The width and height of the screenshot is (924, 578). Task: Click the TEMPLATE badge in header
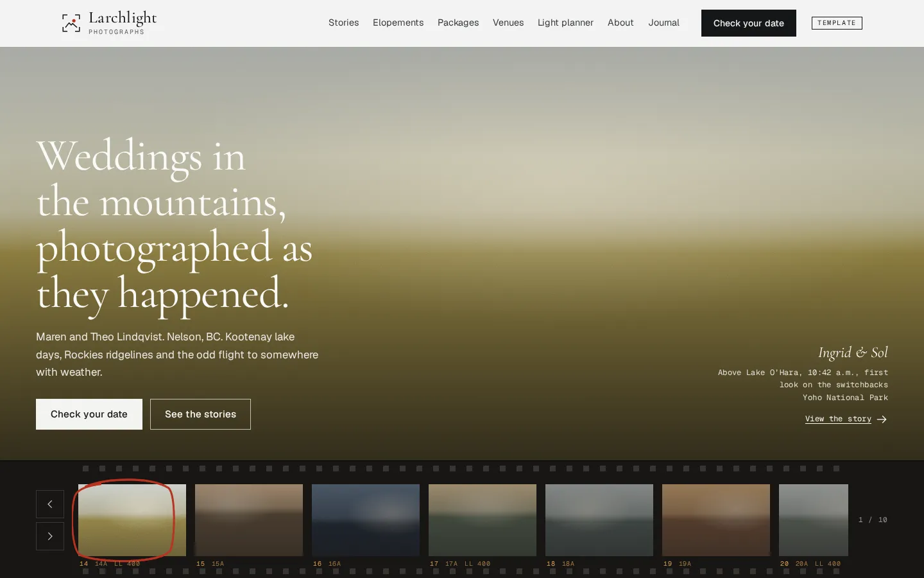point(837,23)
